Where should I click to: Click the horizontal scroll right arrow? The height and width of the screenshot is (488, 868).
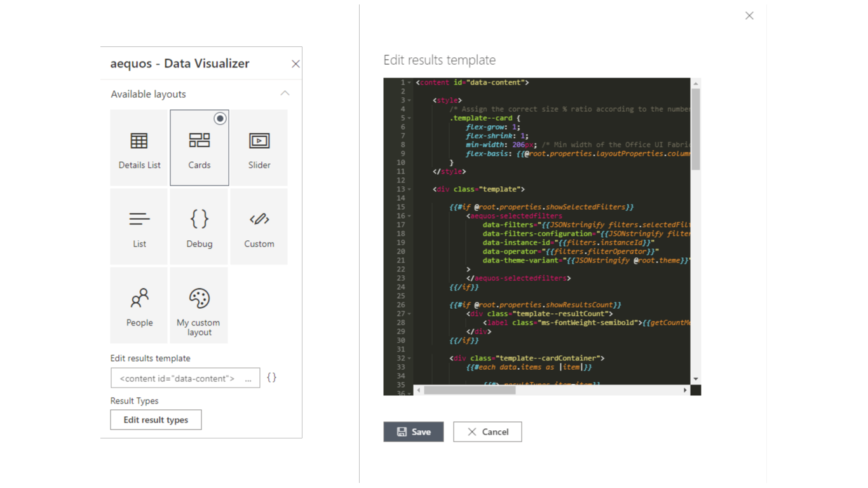tap(685, 390)
